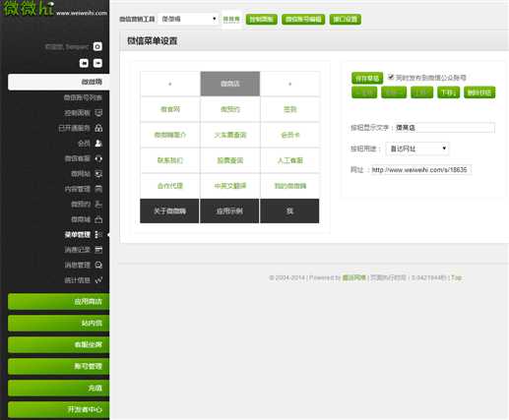Open 客服坐席 green sidebar button
Screen dimensions: 509x420
59,345
